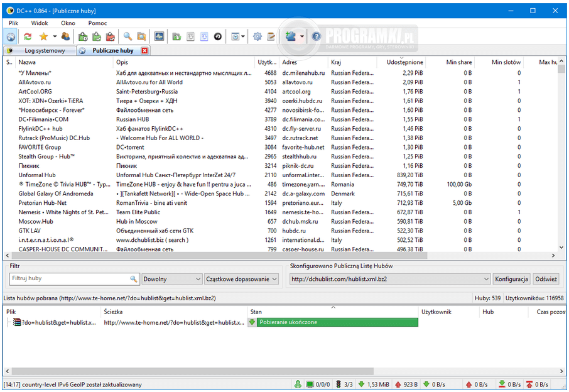
Task: Sort by the Min share column header
Action: click(450, 62)
